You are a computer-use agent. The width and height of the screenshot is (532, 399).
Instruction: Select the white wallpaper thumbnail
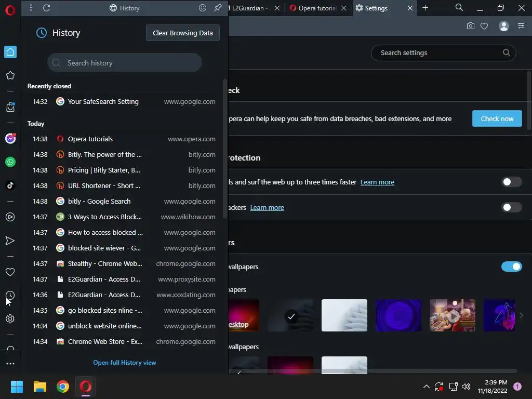click(344, 315)
